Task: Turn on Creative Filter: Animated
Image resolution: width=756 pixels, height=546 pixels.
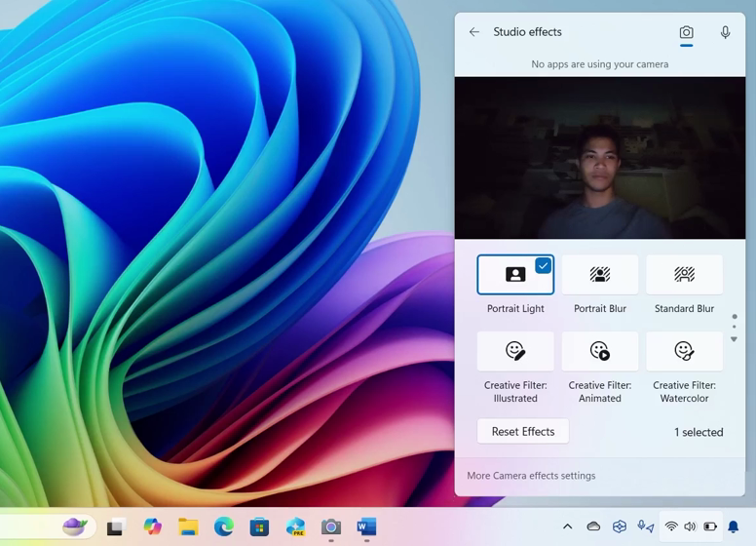Action: tap(600, 351)
